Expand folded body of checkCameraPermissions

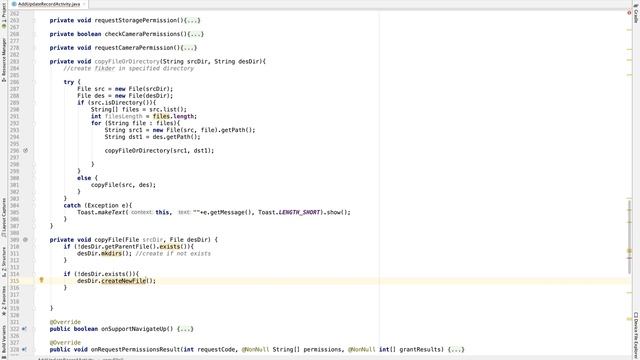click(x=196, y=34)
